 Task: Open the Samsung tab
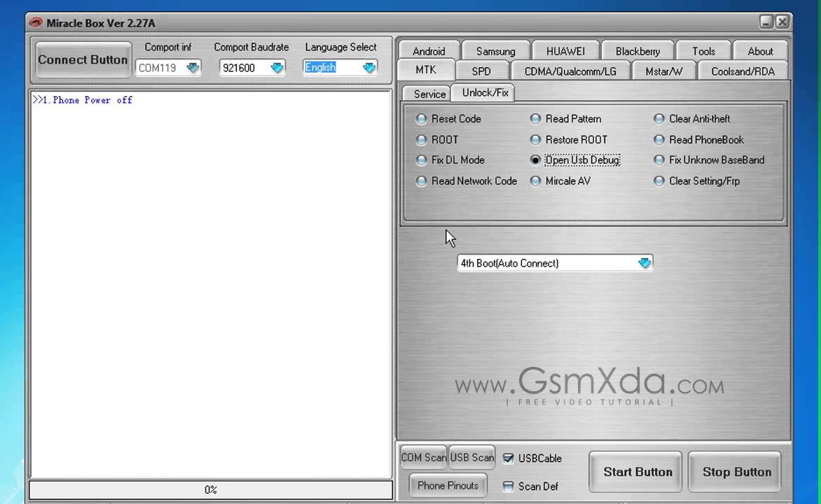pos(495,51)
